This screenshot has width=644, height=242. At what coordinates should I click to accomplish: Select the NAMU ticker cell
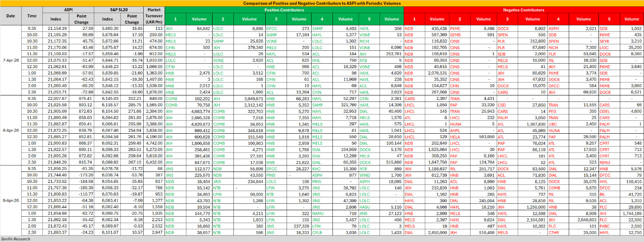[x=318, y=213]
